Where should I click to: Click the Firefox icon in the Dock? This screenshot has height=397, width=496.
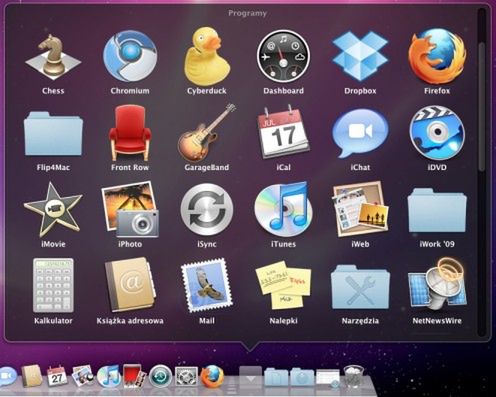pos(212,376)
